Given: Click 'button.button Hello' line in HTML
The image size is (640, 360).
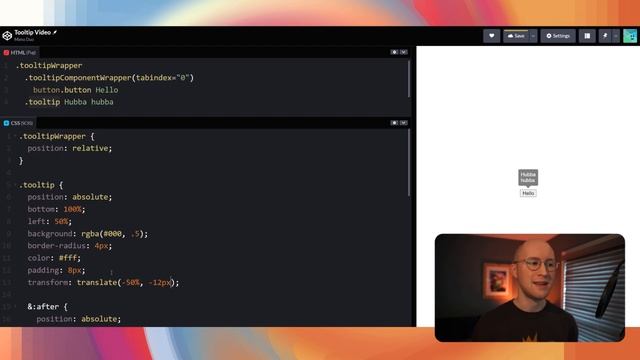Looking at the screenshot, I should [76, 90].
